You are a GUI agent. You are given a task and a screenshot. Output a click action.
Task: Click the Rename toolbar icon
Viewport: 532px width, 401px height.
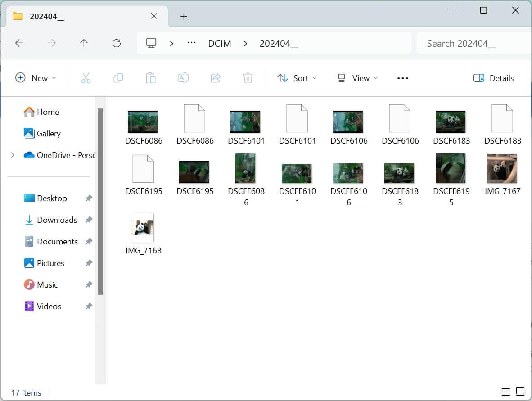click(x=183, y=78)
